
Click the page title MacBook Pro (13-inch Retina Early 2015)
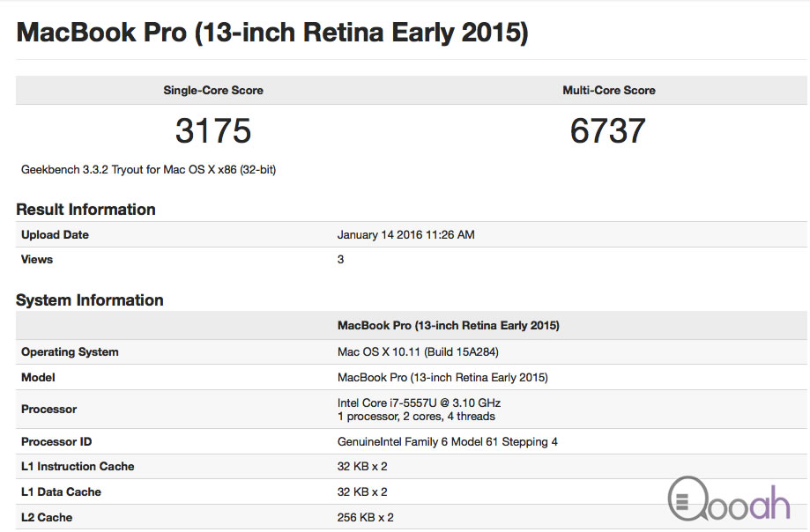click(x=272, y=33)
